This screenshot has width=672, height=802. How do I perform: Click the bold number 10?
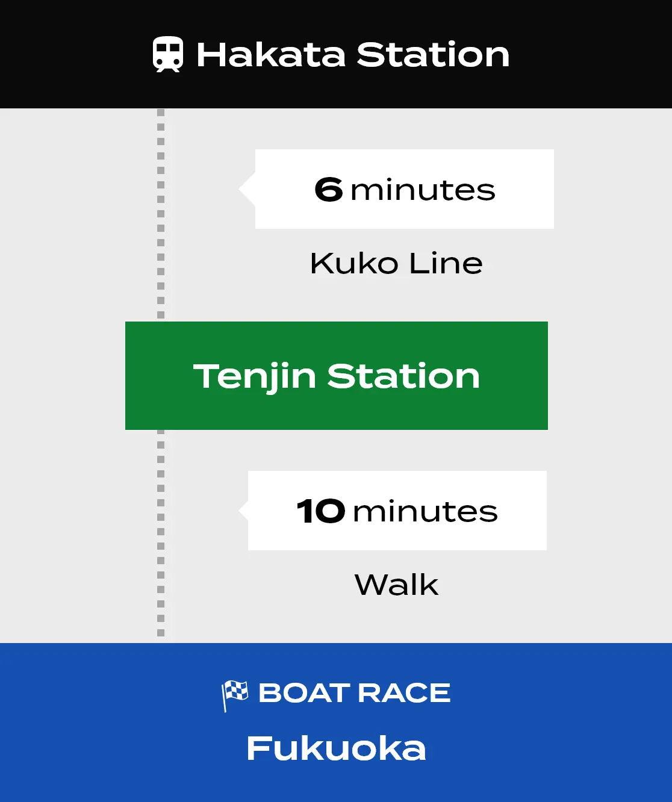[321, 511]
